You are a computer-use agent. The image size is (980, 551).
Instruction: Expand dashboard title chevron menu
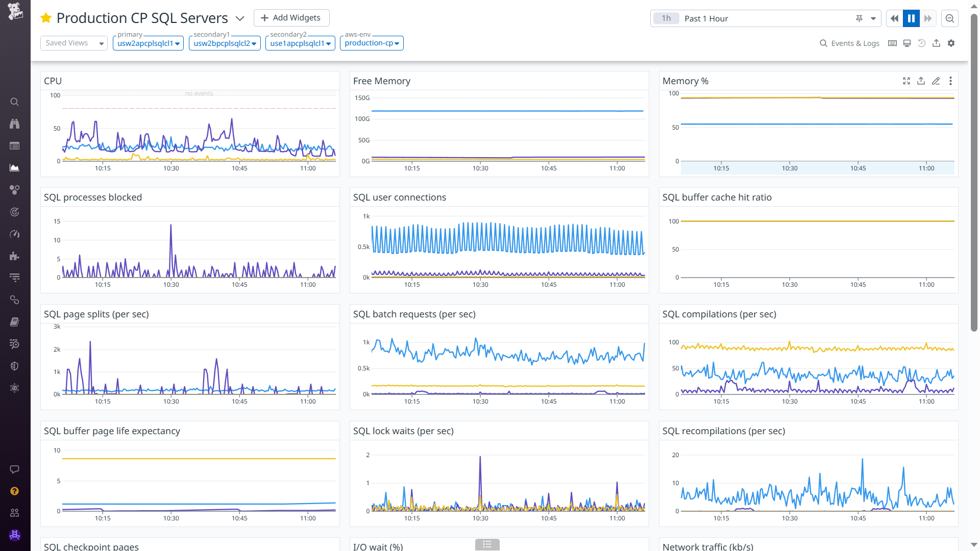240,18
